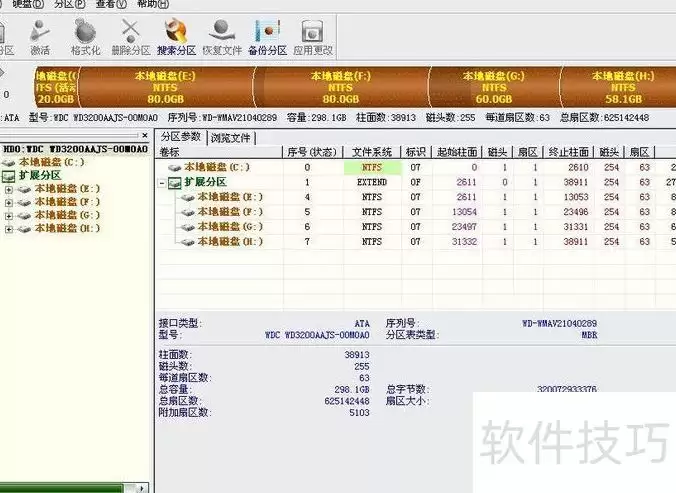Click the 起始柱面 column header

pos(457,152)
